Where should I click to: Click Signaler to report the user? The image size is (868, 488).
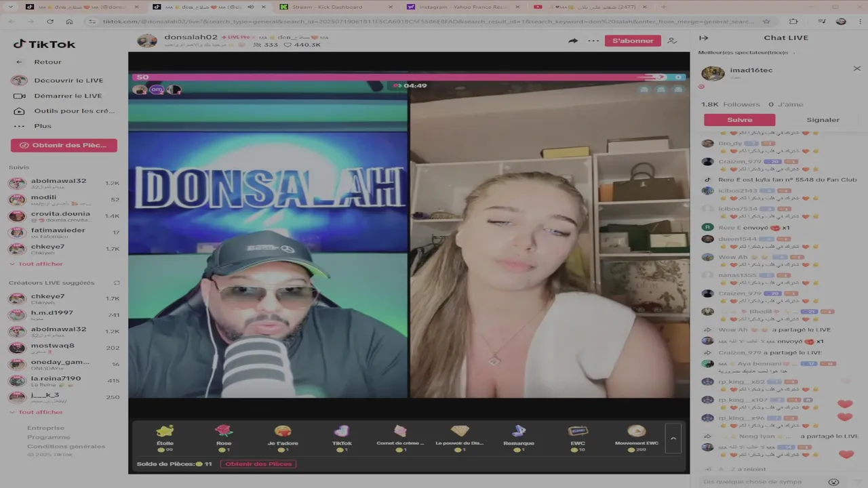[x=823, y=119]
